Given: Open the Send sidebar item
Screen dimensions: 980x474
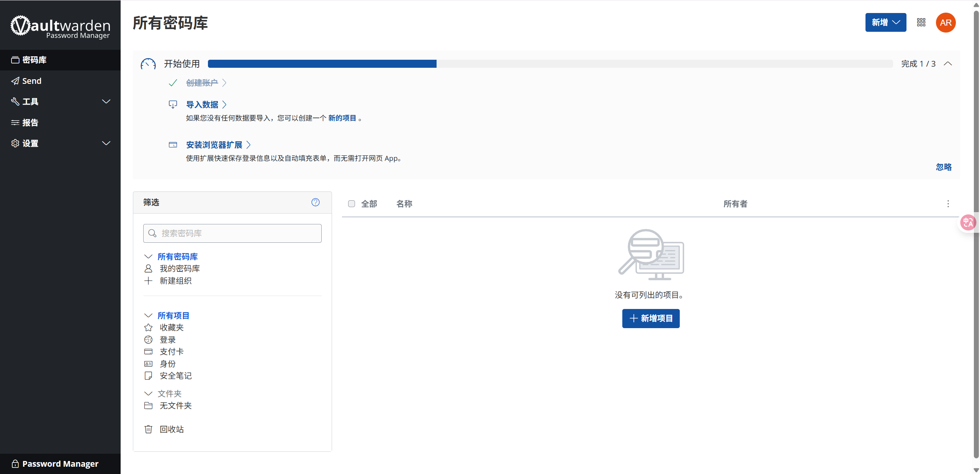Looking at the screenshot, I should (32, 81).
